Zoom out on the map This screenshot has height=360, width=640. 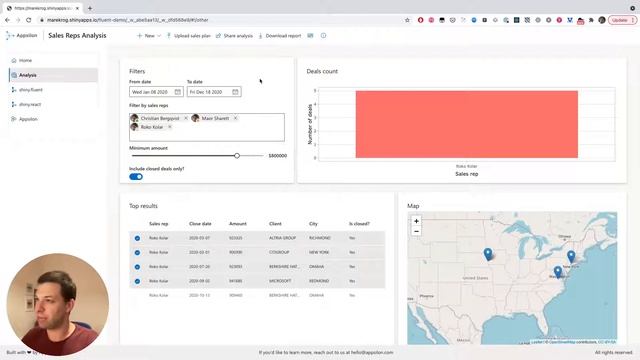click(x=416, y=231)
